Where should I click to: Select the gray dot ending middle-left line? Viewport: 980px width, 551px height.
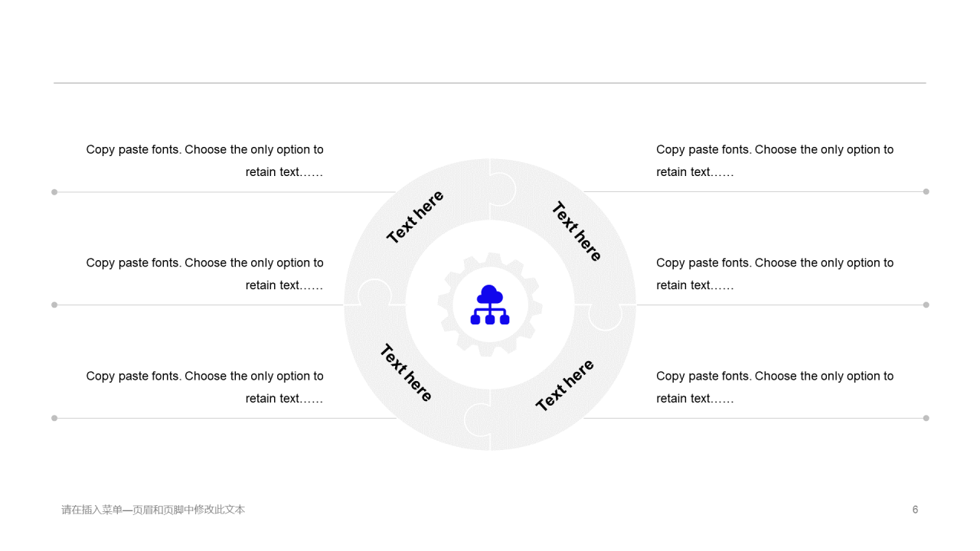[x=54, y=305]
